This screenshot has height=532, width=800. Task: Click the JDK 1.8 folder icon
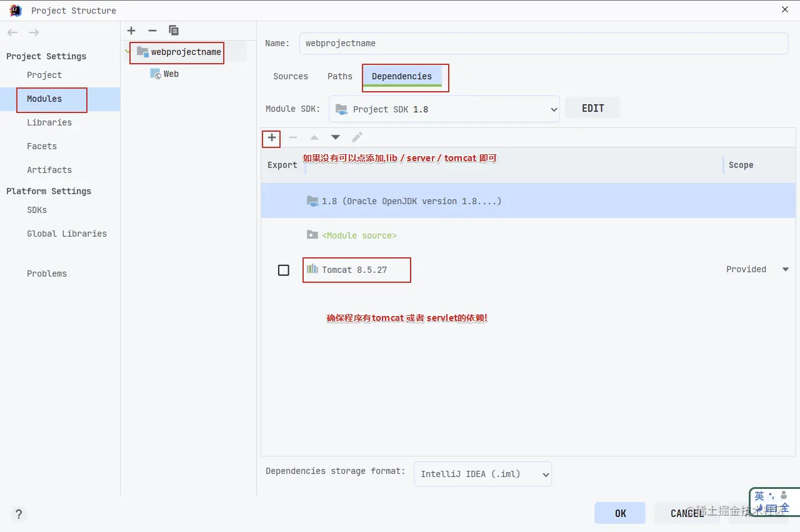pos(312,201)
